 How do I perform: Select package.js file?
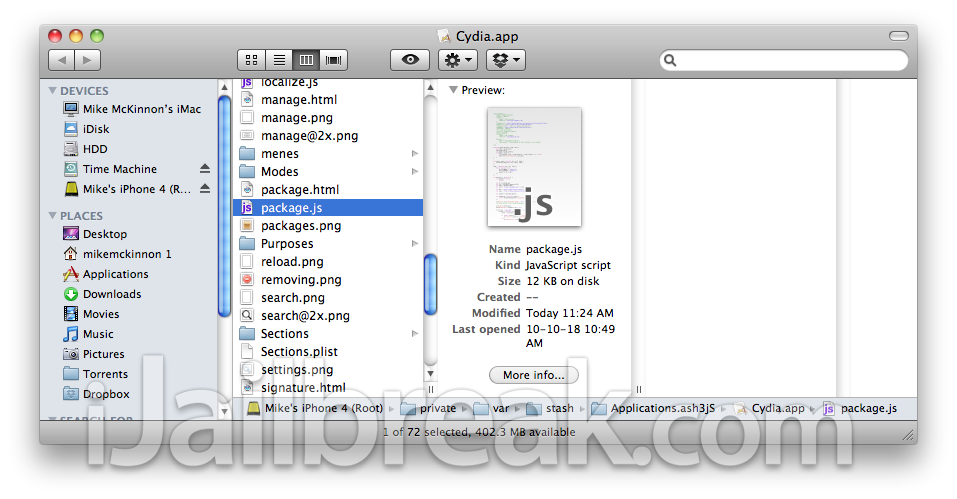pyautogui.click(x=328, y=207)
